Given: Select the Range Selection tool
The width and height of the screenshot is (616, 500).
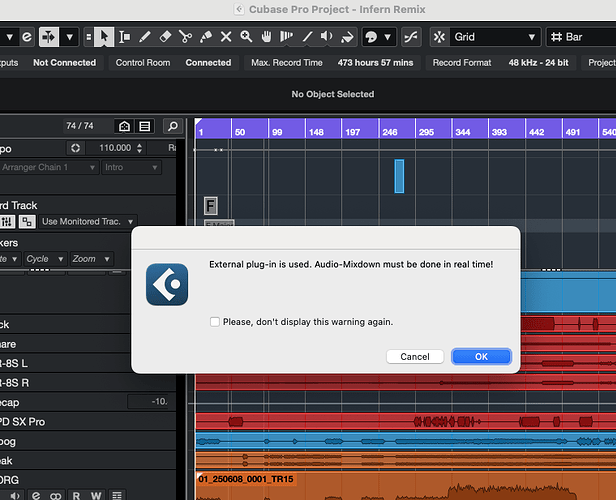Looking at the screenshot, I should point(124,37).
